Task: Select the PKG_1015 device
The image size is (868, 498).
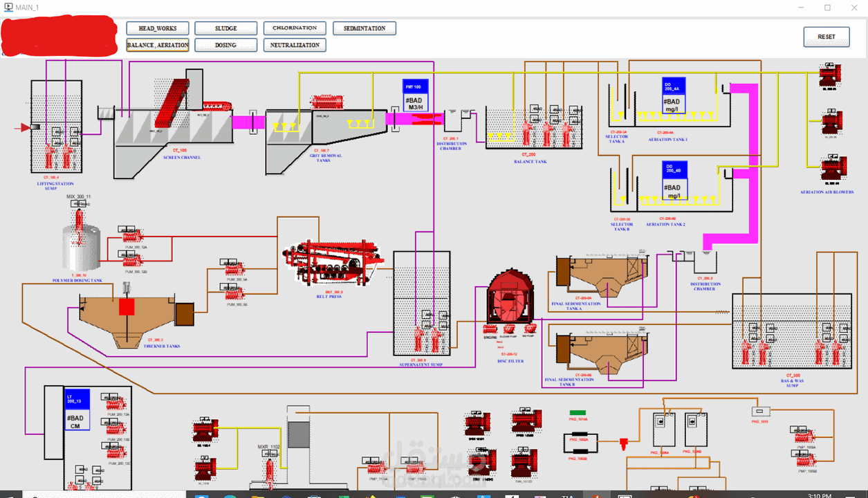Action: (761, 410)
